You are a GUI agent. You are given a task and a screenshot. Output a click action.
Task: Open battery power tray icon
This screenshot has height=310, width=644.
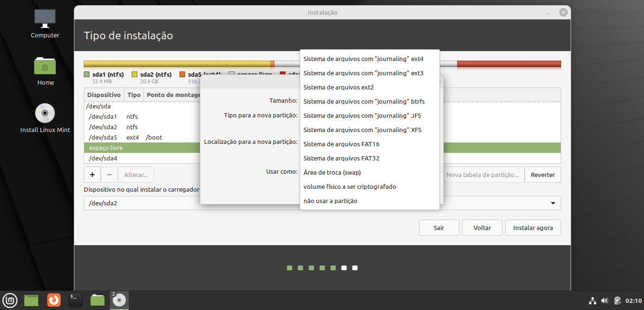click(617, 301)
